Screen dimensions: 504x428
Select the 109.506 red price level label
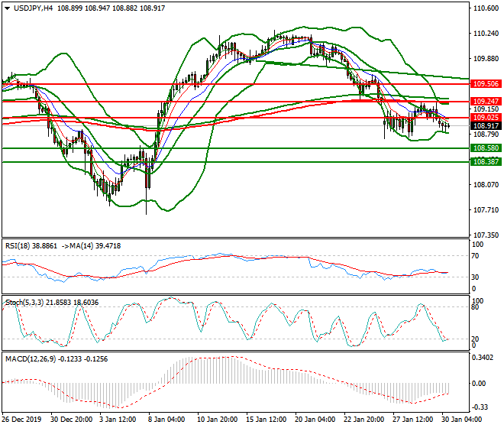tap(486, 84)
